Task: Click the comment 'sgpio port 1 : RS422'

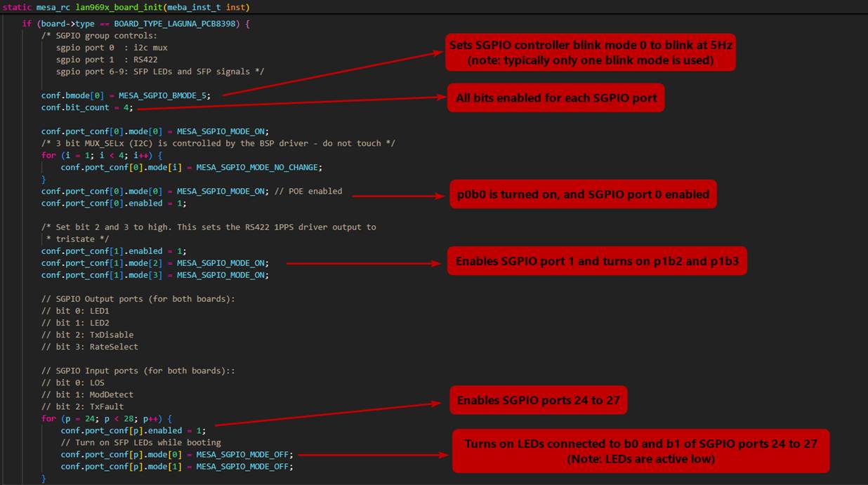Action: click(x=106, y=60)
